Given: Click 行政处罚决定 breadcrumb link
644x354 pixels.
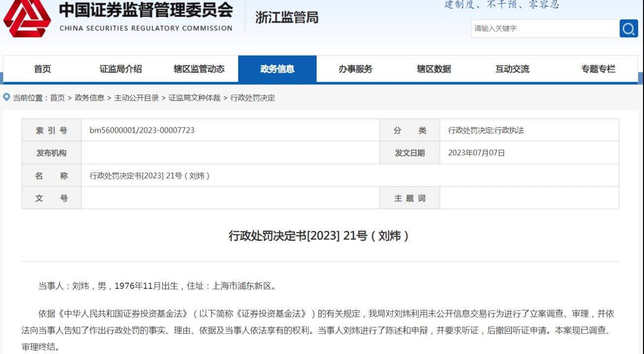Looking at the screenshot, I should point(253,98).
